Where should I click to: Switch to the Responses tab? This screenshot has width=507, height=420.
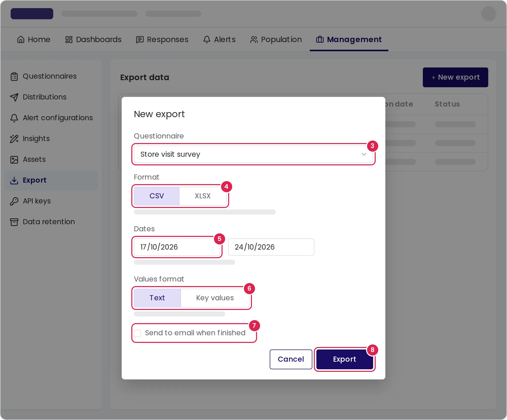coord(162,40)
